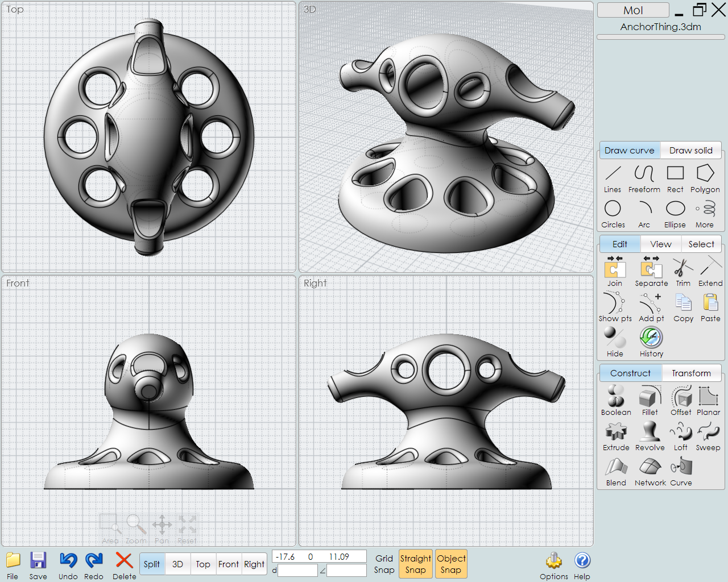Activate the Fillet tool
Viewport: 728px width, 582px height.
[650, 400]
